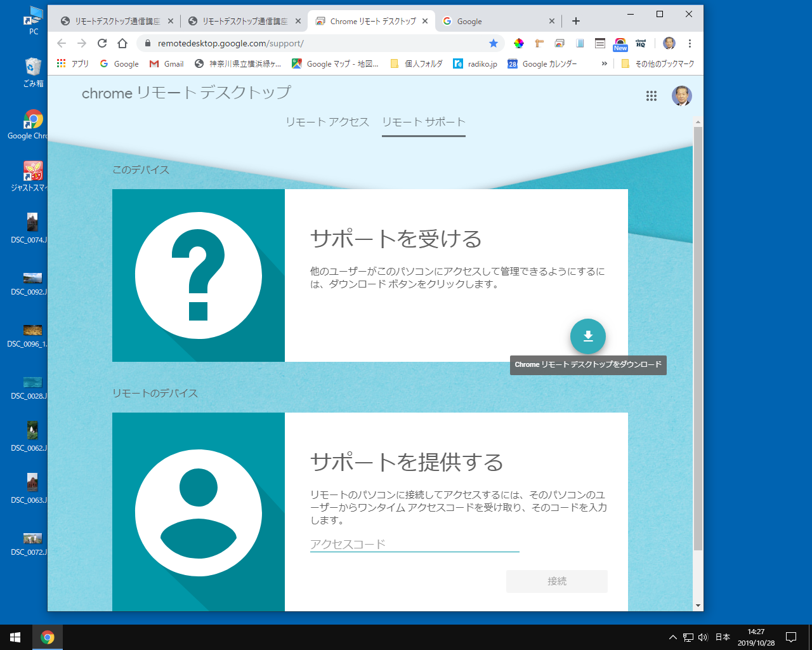Viewport: 812px width, 650px height.
Task: Click the Chrome Remote Desktop extension icon
Action: click(x=560, y=43)
